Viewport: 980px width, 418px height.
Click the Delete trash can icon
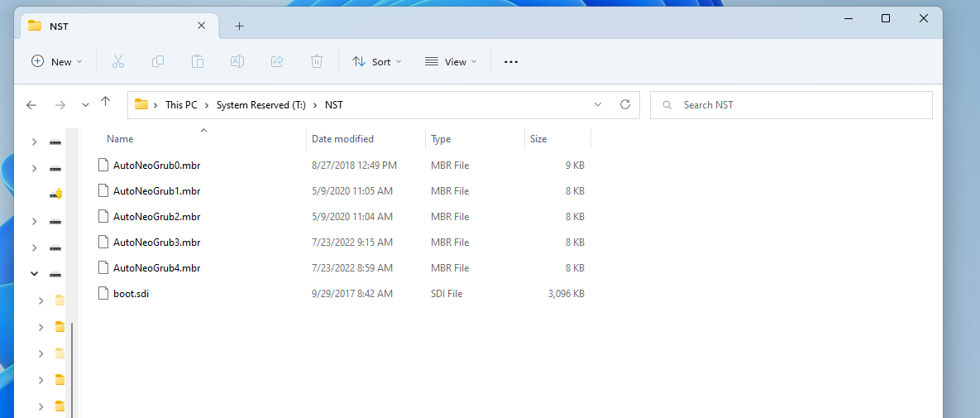(317, 61)
